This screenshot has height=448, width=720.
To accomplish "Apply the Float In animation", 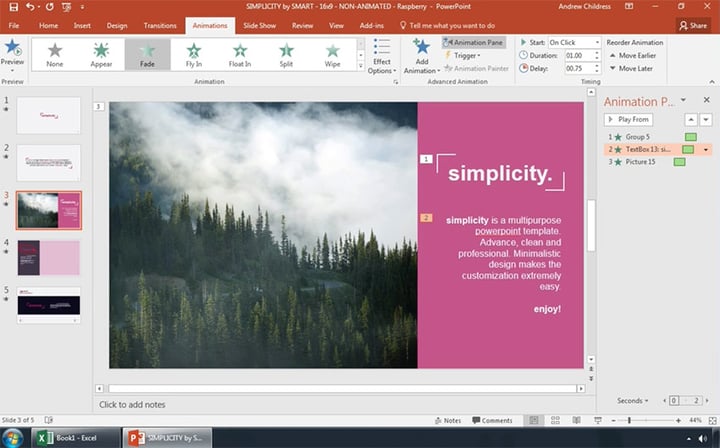I will (240, 55).
